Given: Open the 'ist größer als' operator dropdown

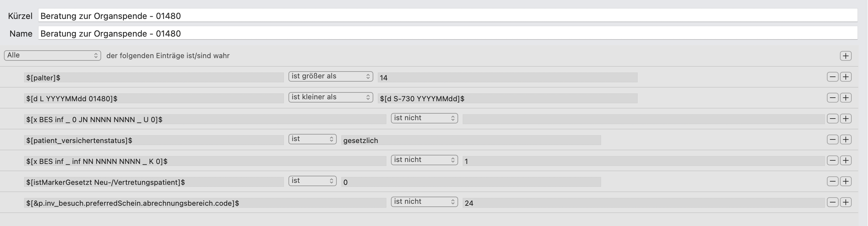Looking at the screenshot, I should tap(330, 76).
